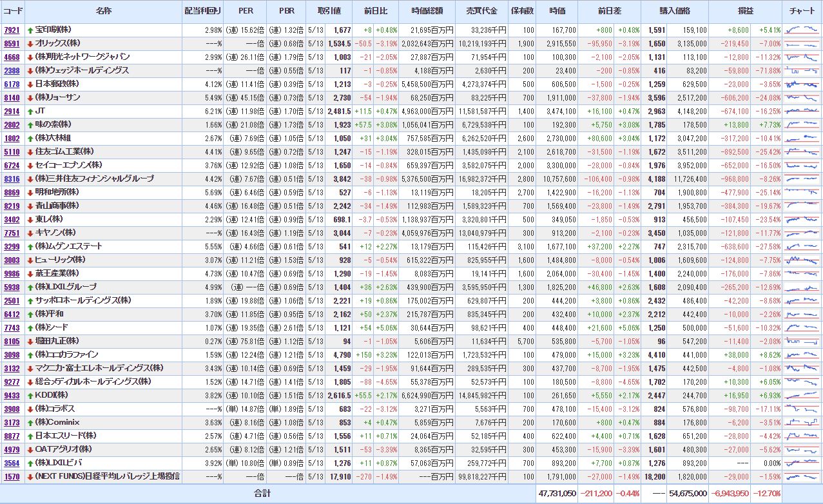Click the down arrow beside 東レ
The width and height of the screenshot is (823, 504).
[x=30, y=219]
